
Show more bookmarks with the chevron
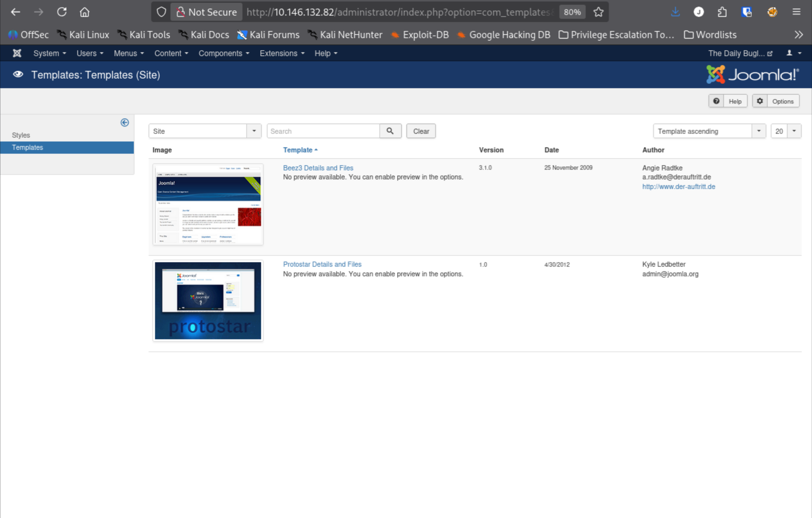[x=799, y=35]
